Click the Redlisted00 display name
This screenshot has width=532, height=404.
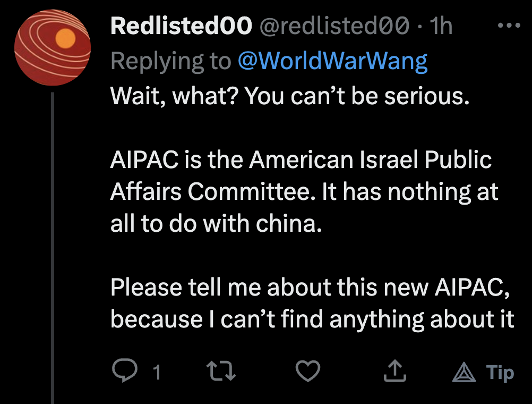181,27
